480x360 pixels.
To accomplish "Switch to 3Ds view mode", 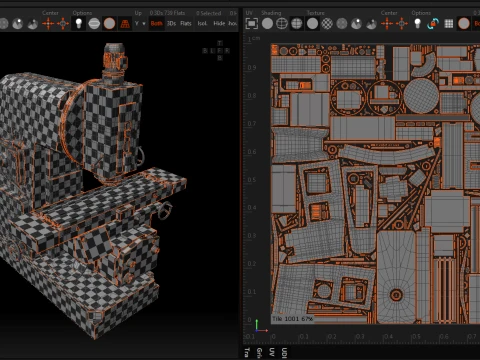I will 171,24.
